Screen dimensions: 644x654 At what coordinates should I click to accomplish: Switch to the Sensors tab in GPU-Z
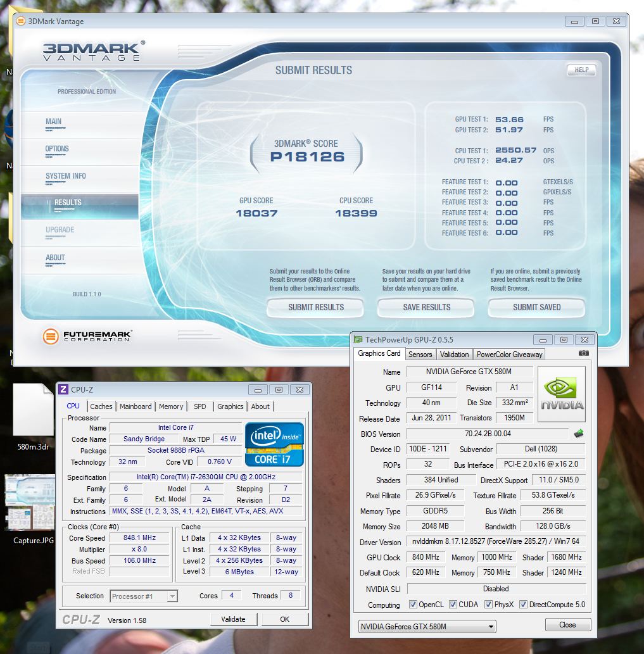(x=420, y=355)
